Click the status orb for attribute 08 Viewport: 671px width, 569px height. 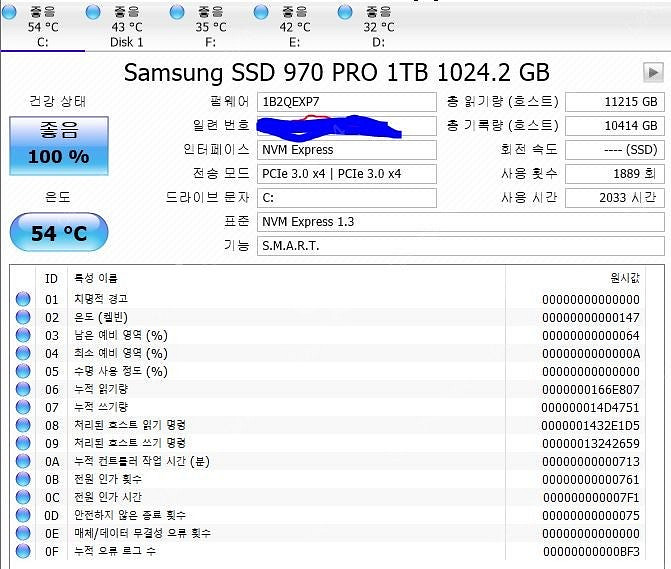pos(23,424)
